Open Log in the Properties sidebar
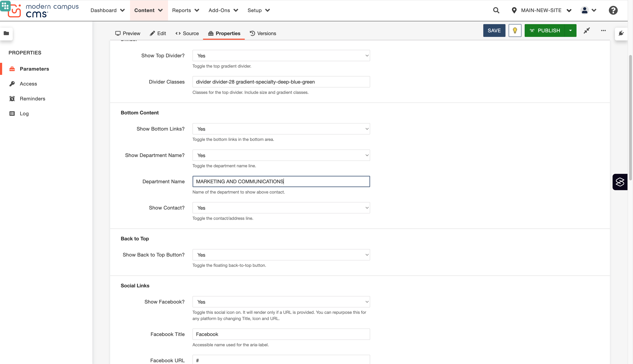The width and height of the screenshot is (633, 364). [24, 114]
